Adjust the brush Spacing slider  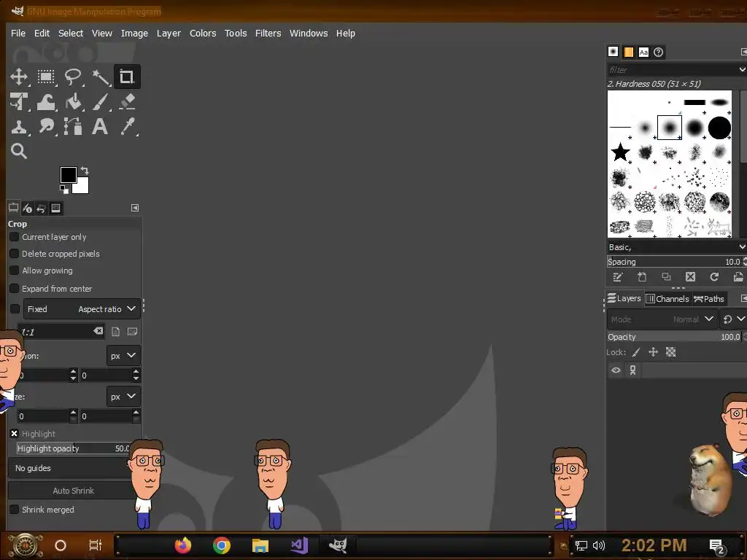(x=675, y=262)
